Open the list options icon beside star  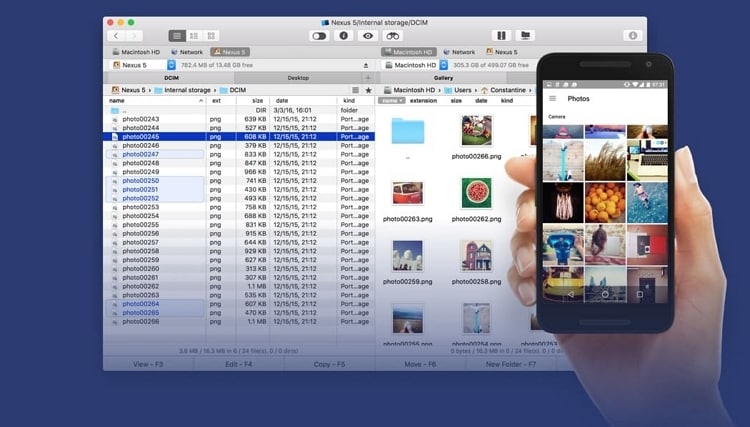[355, 90]
